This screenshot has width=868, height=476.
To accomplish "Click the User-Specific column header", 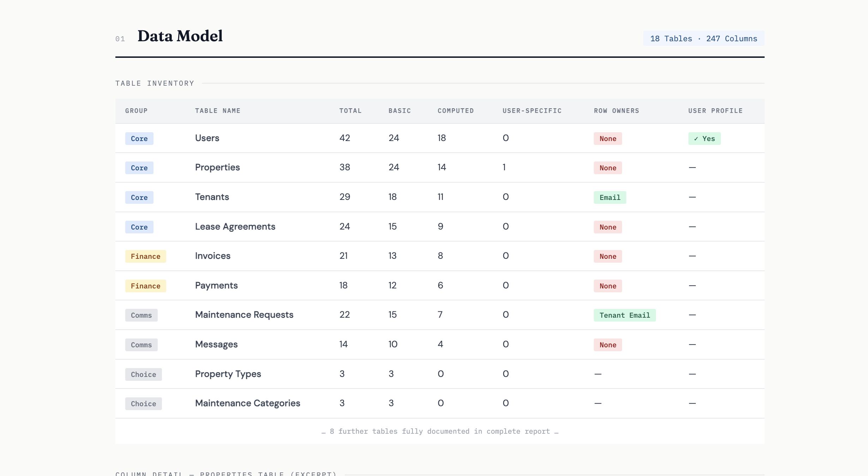I will click(x=532, y=111).
